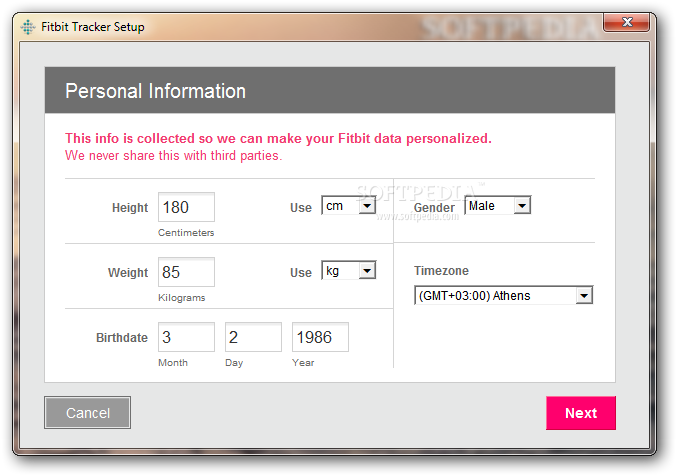Click the Gender label
The image size is (677, 476).
point(434,207)
